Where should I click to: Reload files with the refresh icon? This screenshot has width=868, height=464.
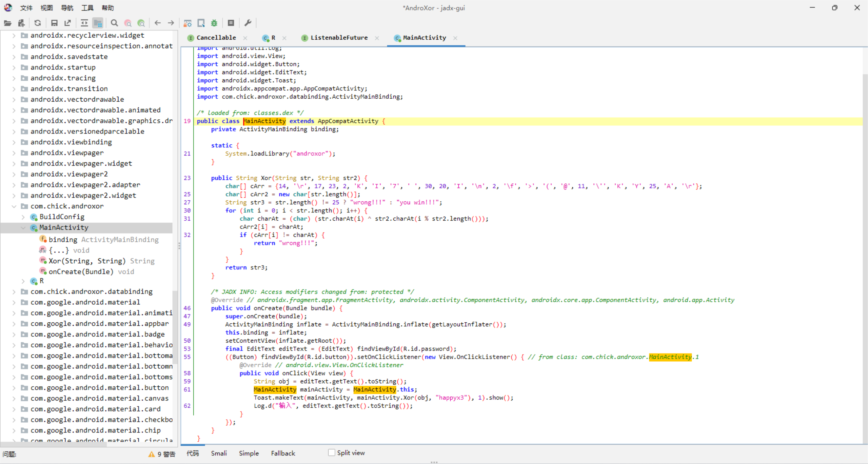38,23
